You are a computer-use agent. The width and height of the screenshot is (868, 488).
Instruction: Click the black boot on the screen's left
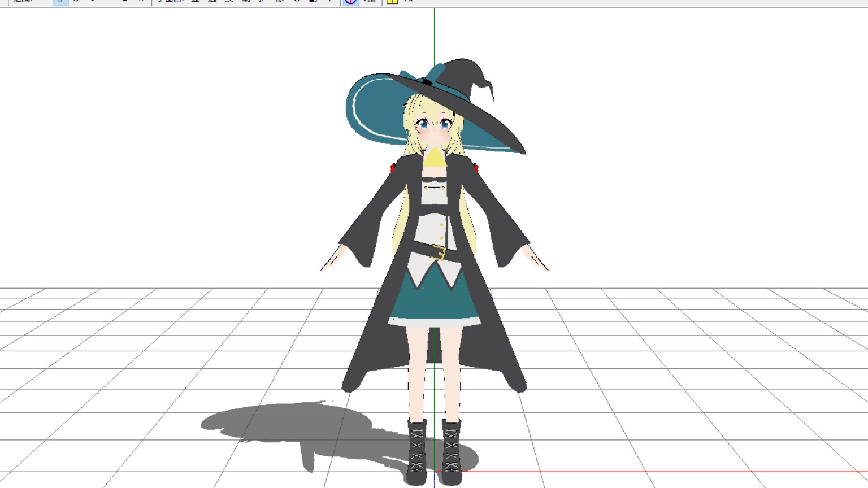416,452
